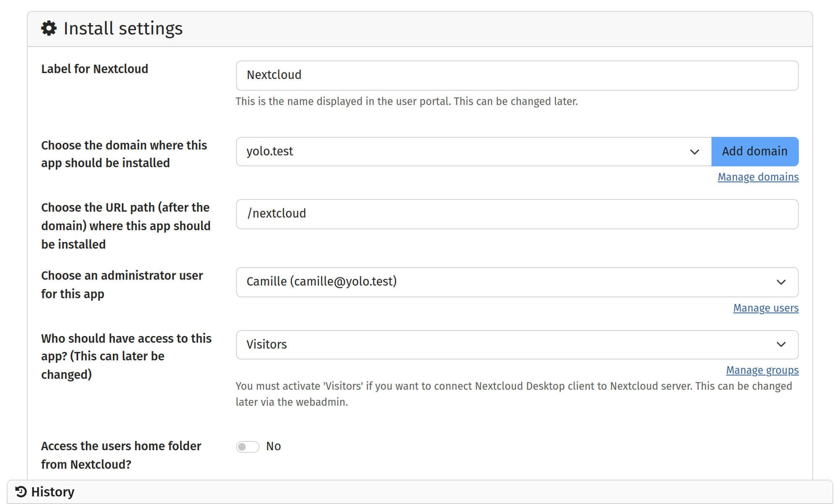
Task: Expand the administrator user dropdown showing Camille
Action: pyautogui.click(x=517, y=282)
